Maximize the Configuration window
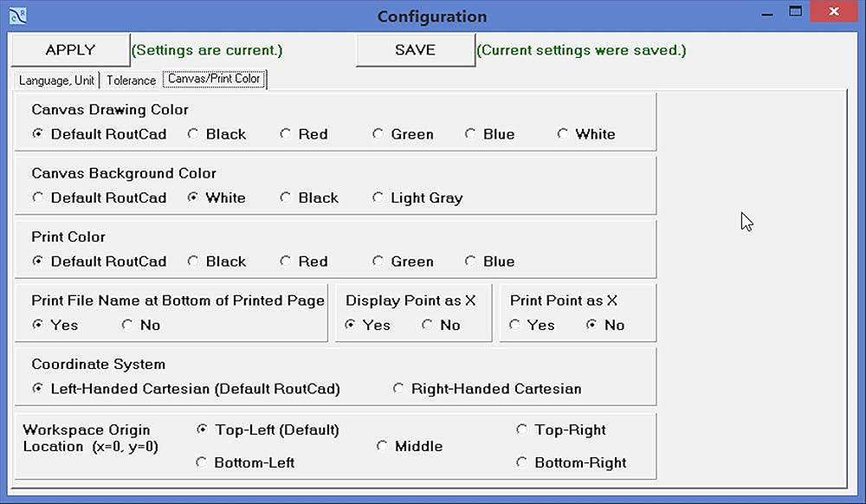The image size is (866, 504). click(796, 12)
